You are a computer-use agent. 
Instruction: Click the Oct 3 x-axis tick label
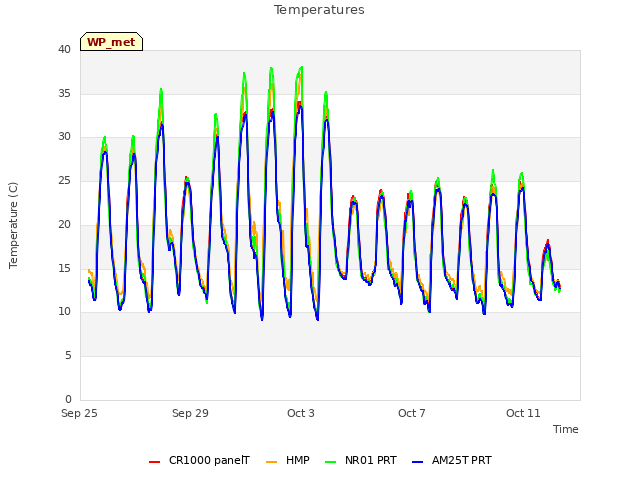301,413
